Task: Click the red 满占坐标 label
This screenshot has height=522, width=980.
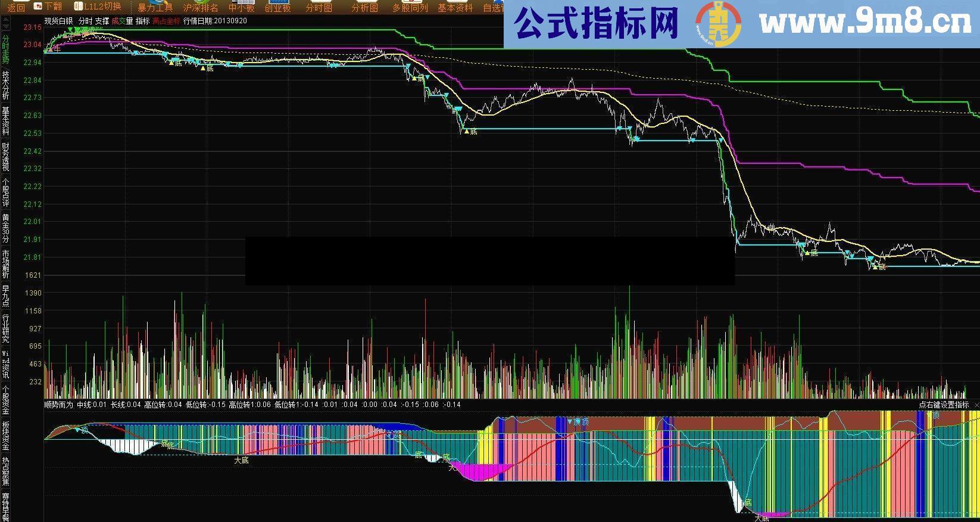Action: coord(166,21)
